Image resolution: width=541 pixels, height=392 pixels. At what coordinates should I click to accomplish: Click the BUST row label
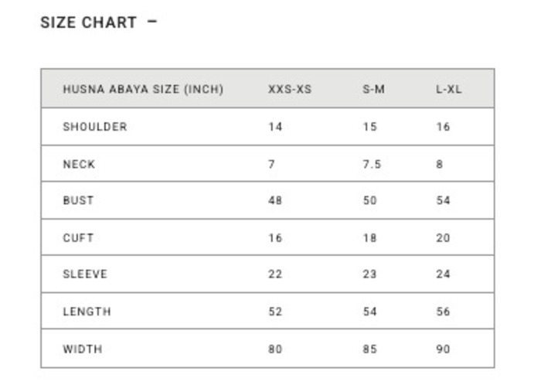coord(78,200)
